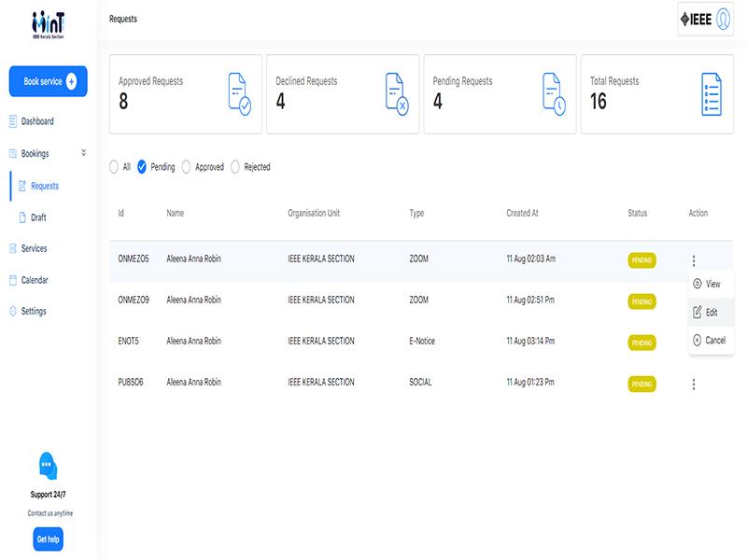Click the Total Requests list icon
This screenshot has width=747, height=560.
[x=712, y=94]
